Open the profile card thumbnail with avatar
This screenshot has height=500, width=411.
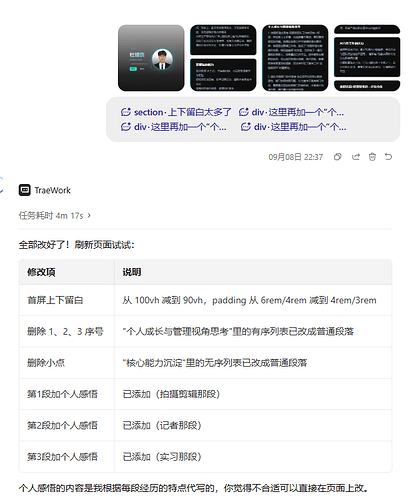pyautogui.click(x=151, y=58)
